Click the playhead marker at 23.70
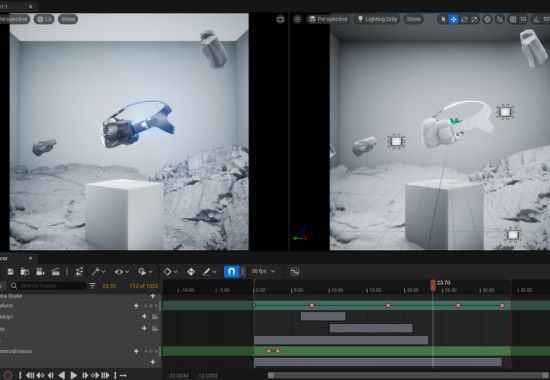This screenshot has width=550, height=380. [433, 286]
